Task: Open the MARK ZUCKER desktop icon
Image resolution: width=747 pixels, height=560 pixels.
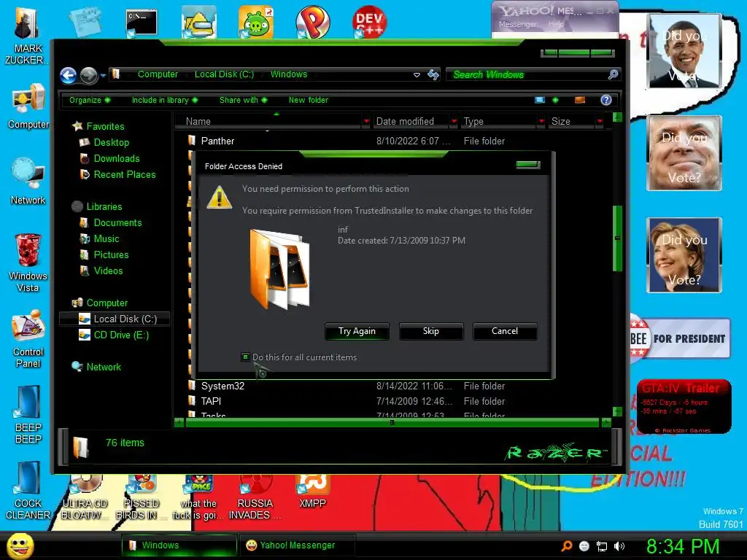Action: pyautogui.click(x=27, y=36)
